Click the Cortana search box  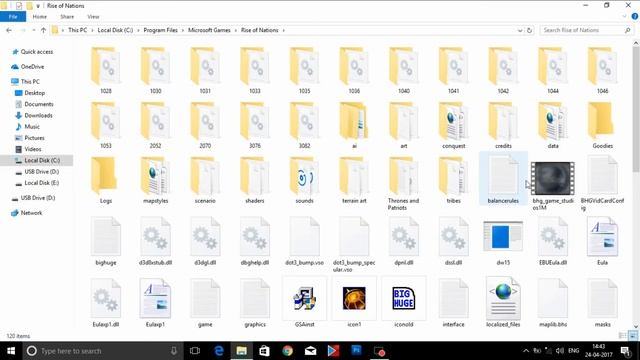102,351
